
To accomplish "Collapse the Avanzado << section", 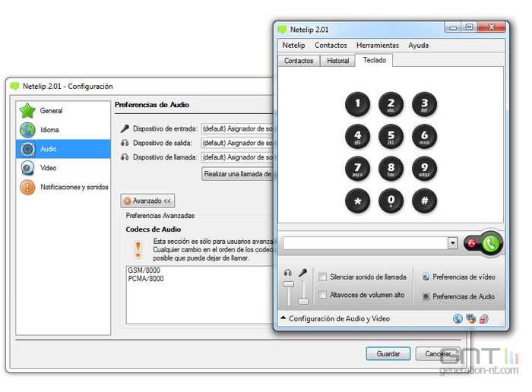I will coord(147,201).
